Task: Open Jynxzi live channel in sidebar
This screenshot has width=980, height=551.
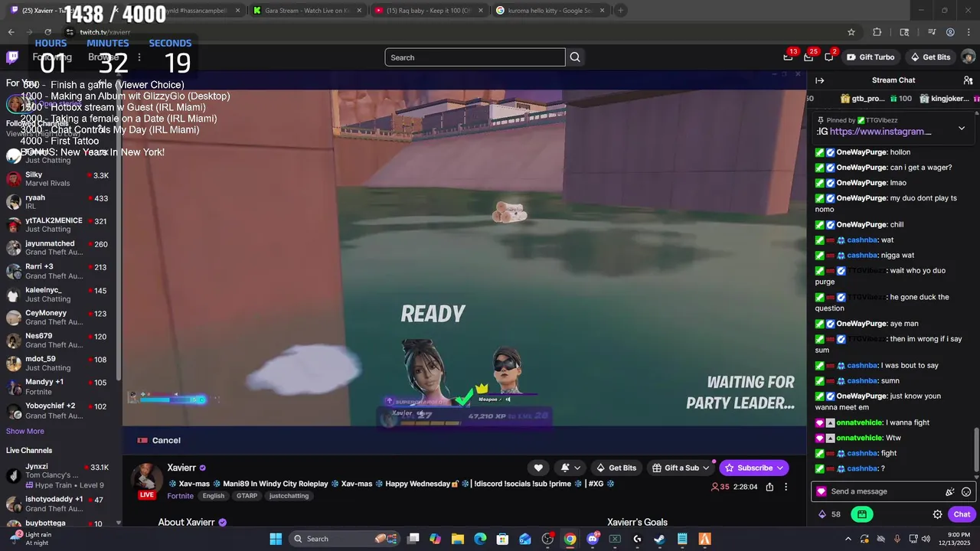Action: click(58, 476)
